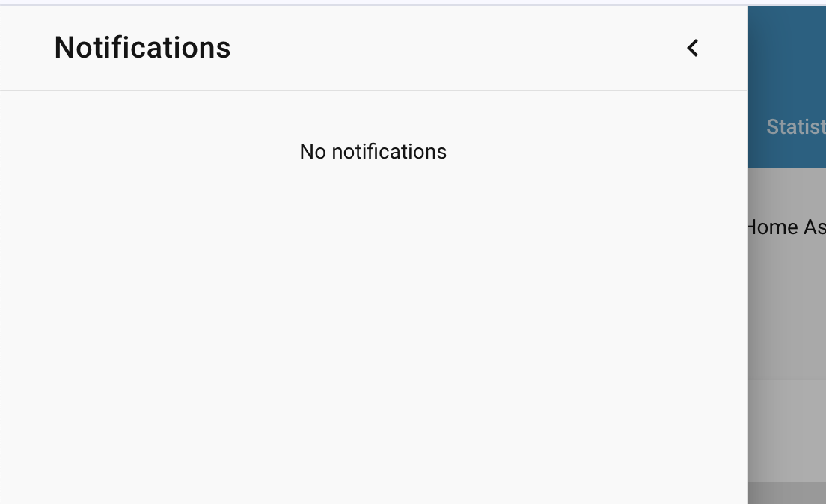Viewport: 826px width, 504px height.
Task: Close the Notifications panel with back chevron
Action: tap(693, 48)
